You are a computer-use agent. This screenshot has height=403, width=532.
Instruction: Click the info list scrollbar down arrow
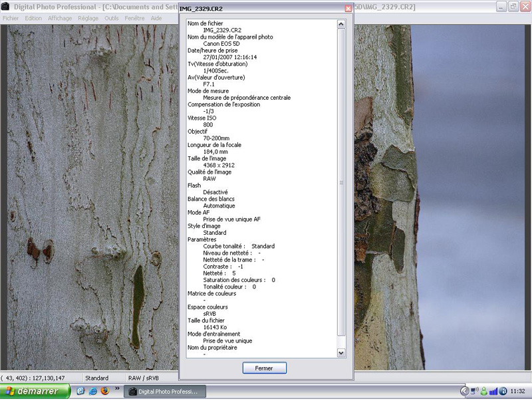coord(341,353)
